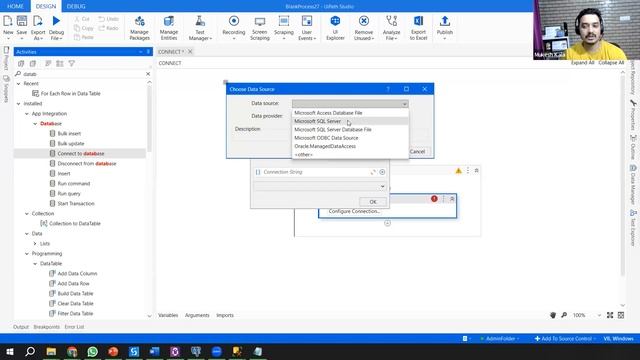Collapse the Installed tree node
Screen dimensions: 640x360
(18, 104)
